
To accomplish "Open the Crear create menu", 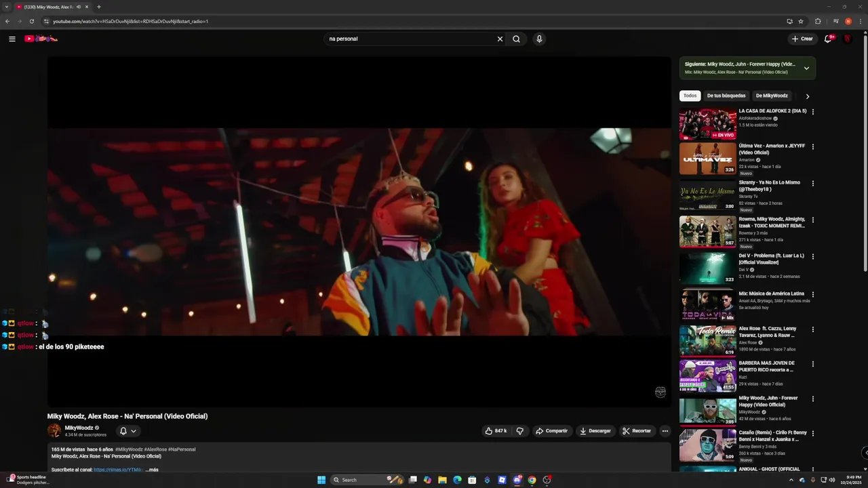I will 802,39.
